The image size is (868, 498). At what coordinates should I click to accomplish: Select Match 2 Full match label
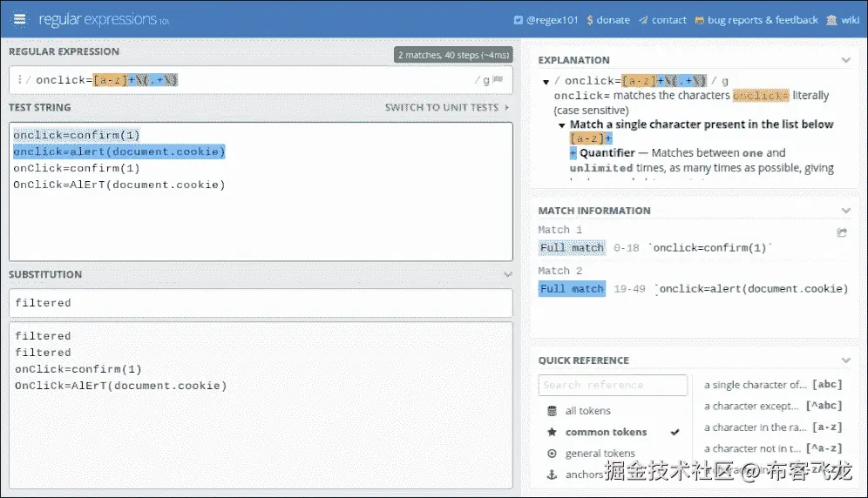572,289
